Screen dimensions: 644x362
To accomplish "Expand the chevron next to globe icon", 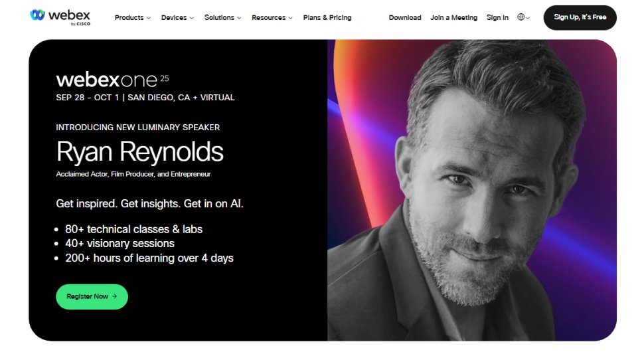I will pyautogui.click(x=528, y=18).
